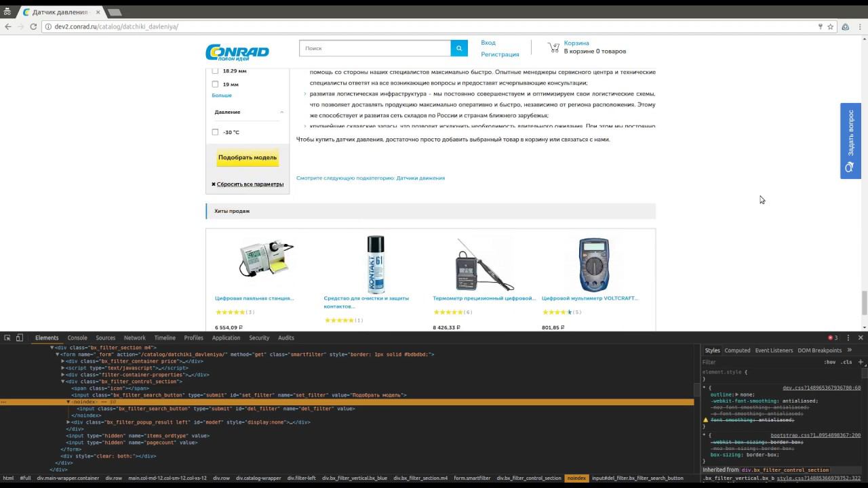868x488 pixels.
Task: Collapse the form smartfilter node
Action: 58,354
